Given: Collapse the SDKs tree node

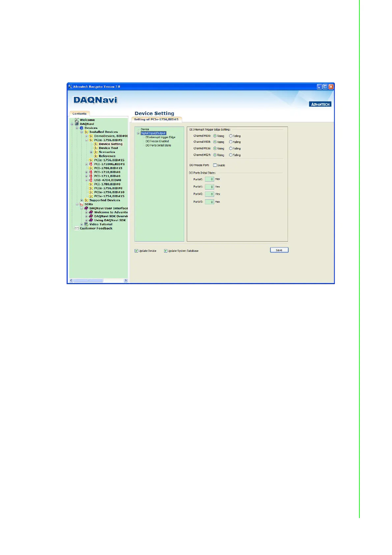Looking at the screenshot, I should pos(77,204).
